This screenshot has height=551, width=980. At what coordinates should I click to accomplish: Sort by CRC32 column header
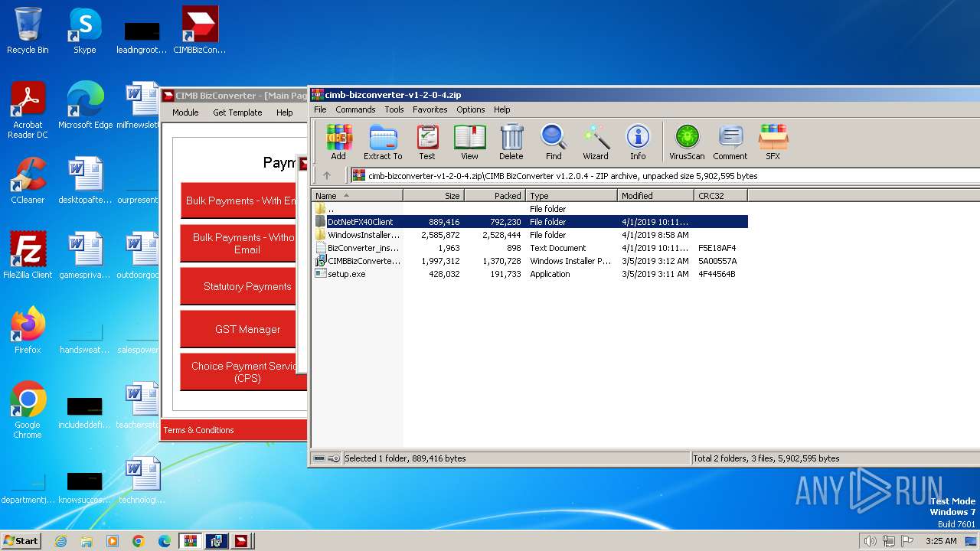[720, 196]
